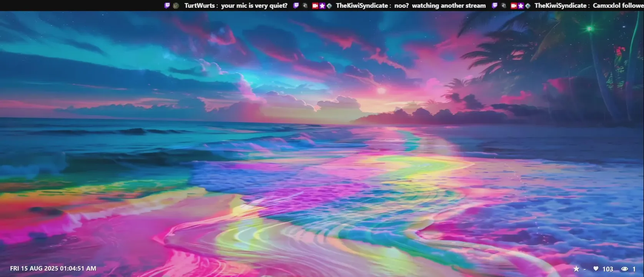Click the follower count '103'
The width and height of the screenshot is (644, 277).
608,269
